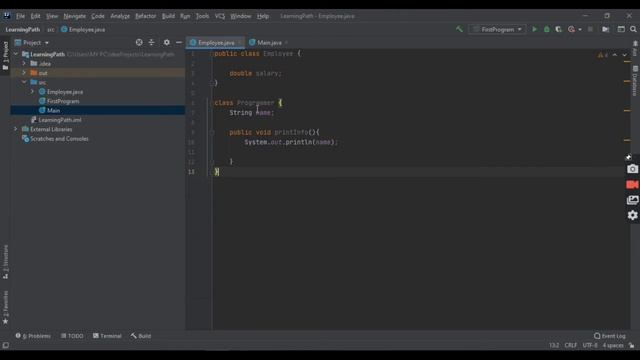Toggle the Problems tool window button

[x=33, y=336]
